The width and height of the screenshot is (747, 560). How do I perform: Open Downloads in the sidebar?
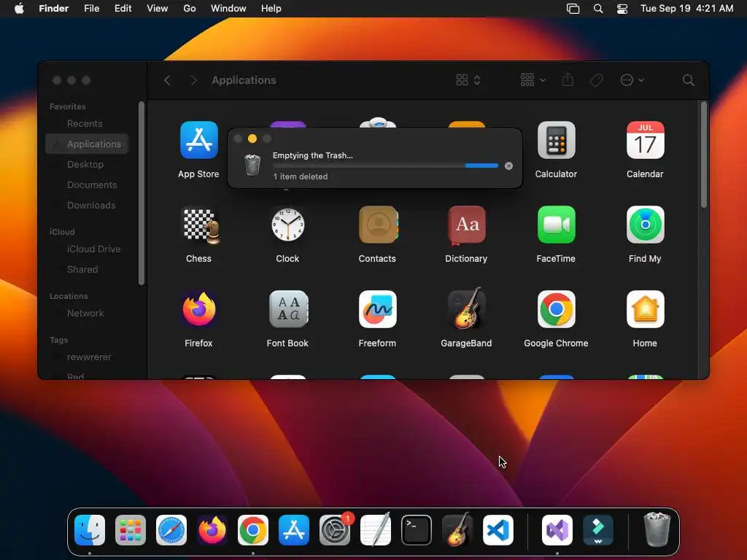(x=91, y=205)
